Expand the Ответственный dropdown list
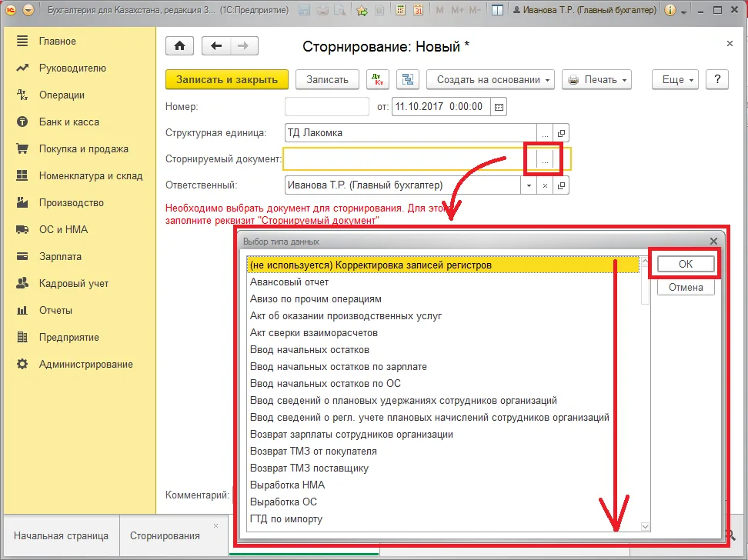 tap(529, 185)
